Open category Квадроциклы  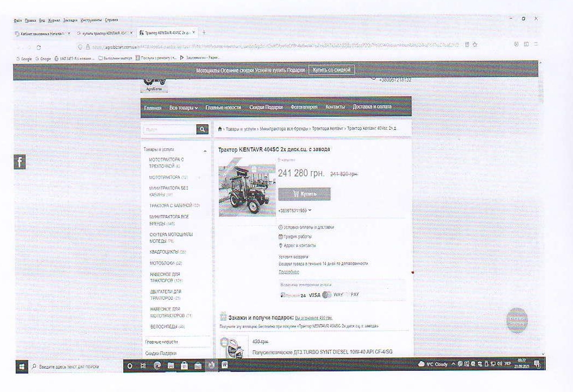[x=168, y=252]
